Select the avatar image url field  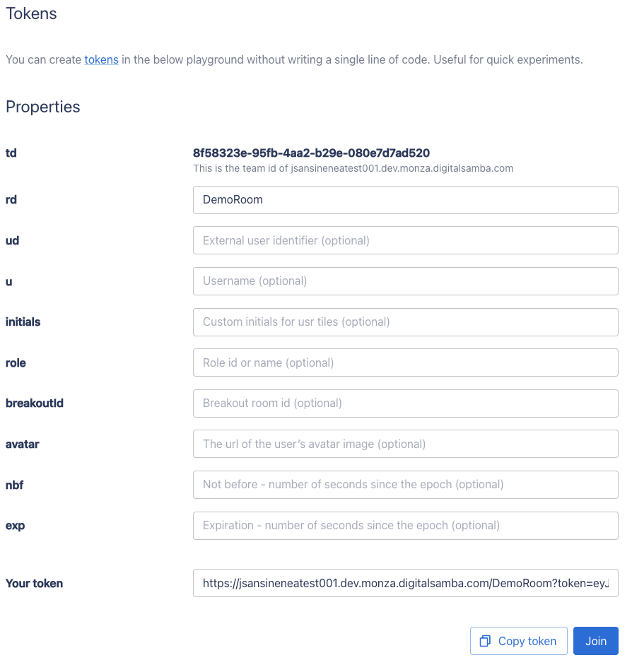point(405,444)
